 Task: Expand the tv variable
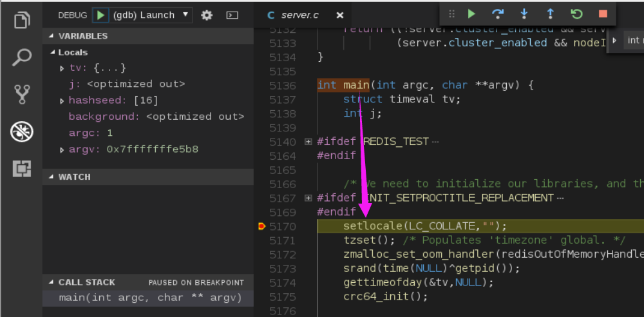click(x=62, y=68)
